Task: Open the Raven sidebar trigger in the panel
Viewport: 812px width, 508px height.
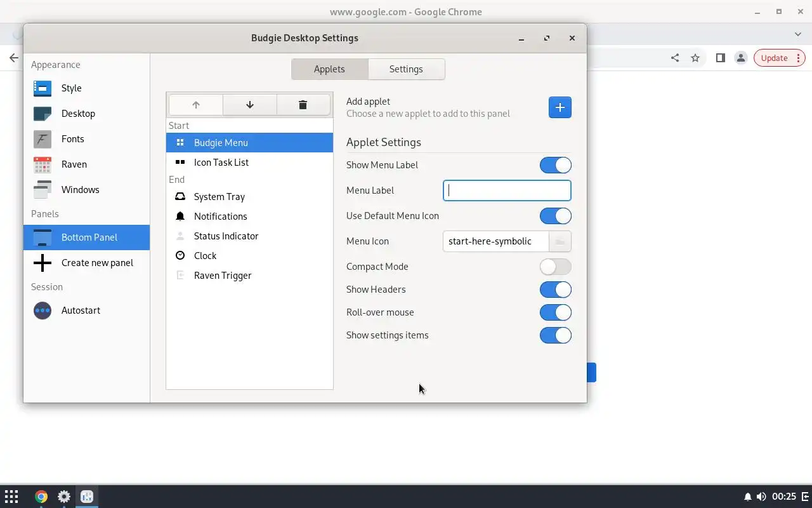Action: click(x=805, y=497)
